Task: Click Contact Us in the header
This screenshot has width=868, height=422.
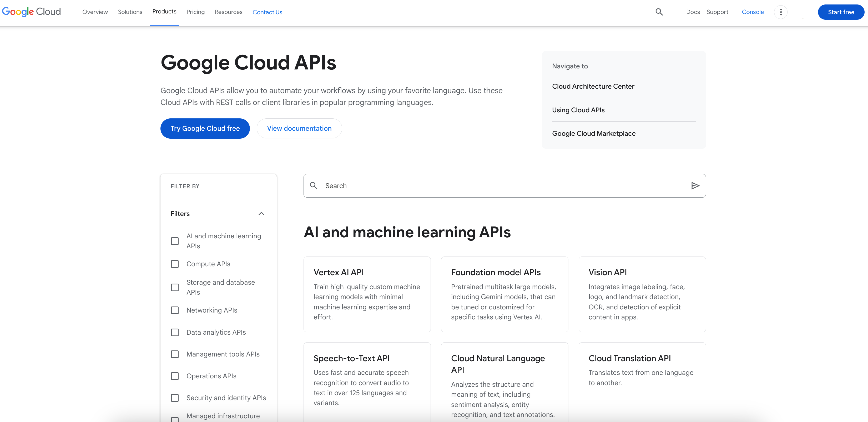Action: coord(267,12)
